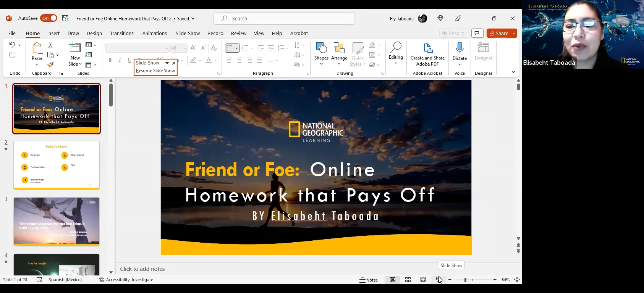The image size is (644, 293).
Task: Open the comments pane icon
Action: tap(477, 33)
